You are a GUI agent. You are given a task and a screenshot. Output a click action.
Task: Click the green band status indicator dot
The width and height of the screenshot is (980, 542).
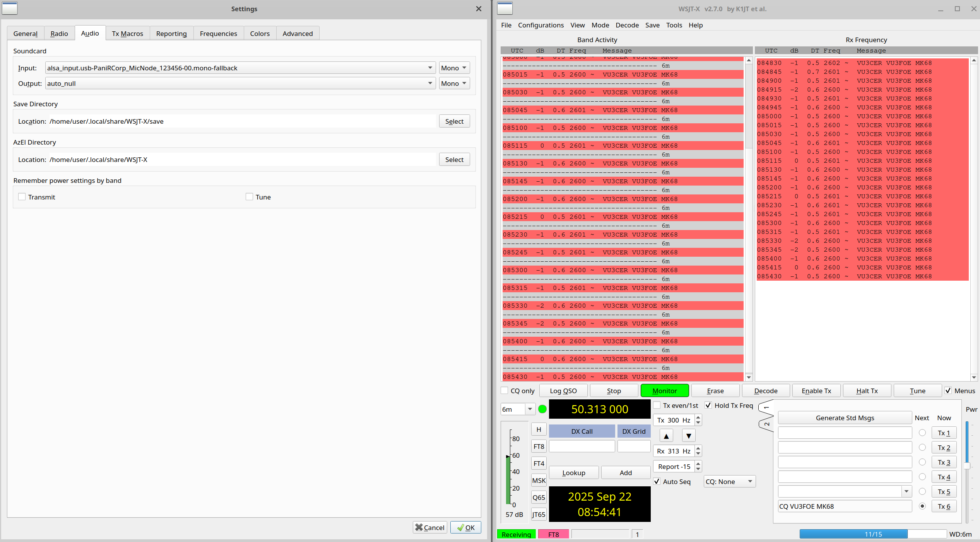point(542,409)
